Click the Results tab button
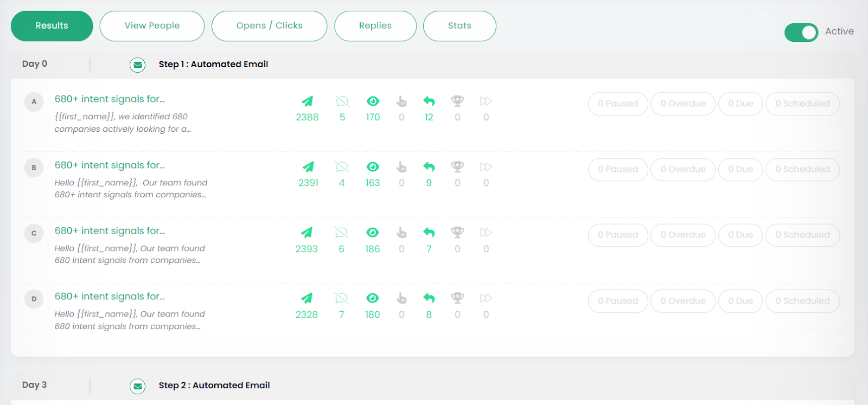This screenshot has width=868, height=405. pyautogui.click(x=52, y=26)
